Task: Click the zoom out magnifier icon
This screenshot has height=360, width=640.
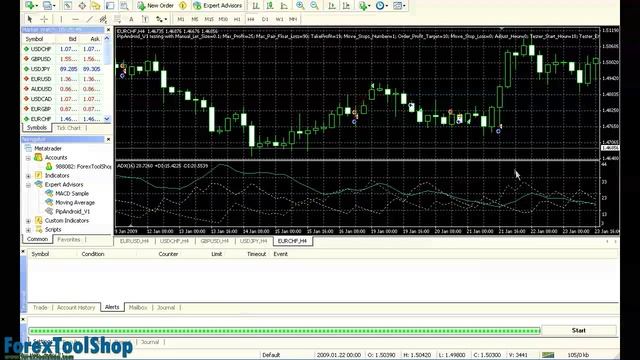Action: [x=314, y=6]
